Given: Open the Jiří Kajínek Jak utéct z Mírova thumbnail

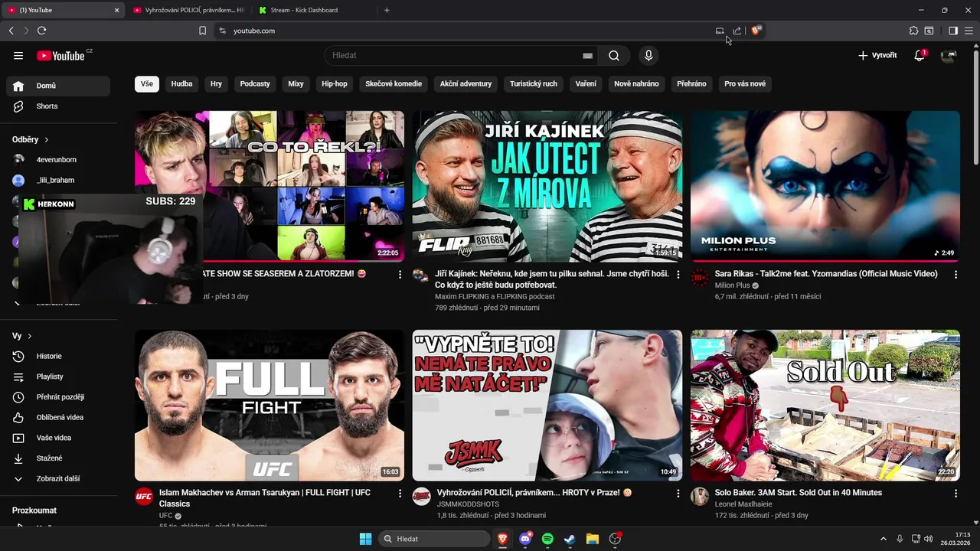Looking at the screenshot, I should point(547,186).
